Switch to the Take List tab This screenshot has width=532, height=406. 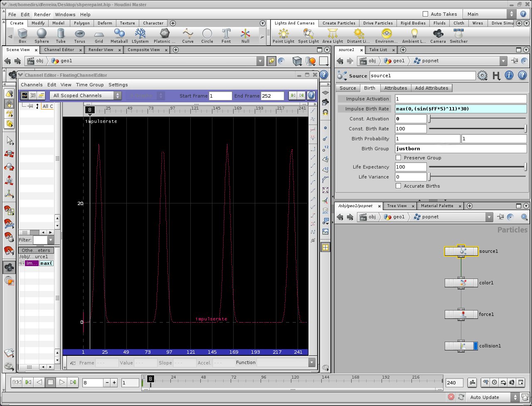(x=378, y=50)
